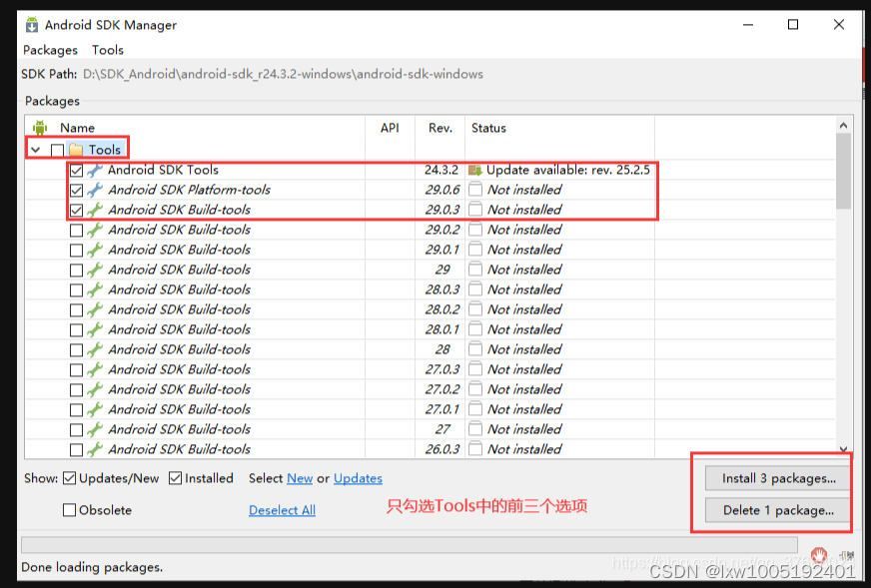Click wrench icon of Build-tools 29.0.2
Screen dimensions: 871x588
click(x=95, y=230)
